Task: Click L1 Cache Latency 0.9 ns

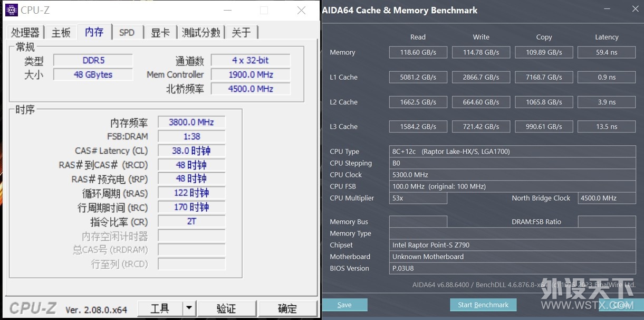Action: 607,77
